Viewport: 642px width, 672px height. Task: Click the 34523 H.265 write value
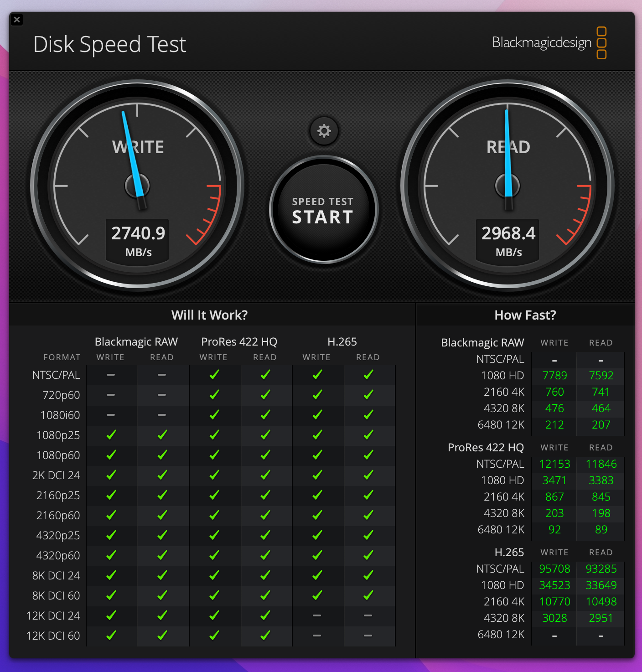[x=555, y=585]
